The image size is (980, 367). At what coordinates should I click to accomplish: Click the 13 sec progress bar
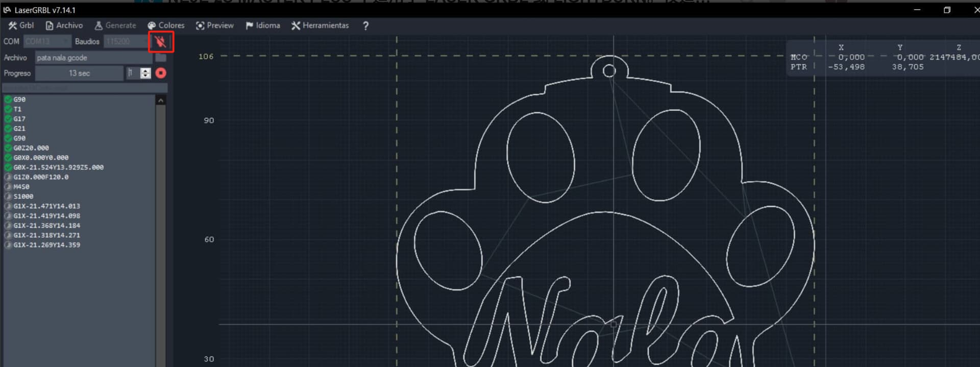click(79, 74)
